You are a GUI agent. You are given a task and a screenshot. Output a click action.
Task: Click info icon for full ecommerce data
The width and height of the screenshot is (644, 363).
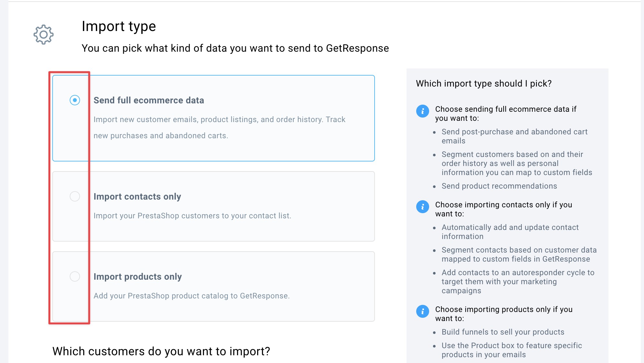[x=423, y=111]
